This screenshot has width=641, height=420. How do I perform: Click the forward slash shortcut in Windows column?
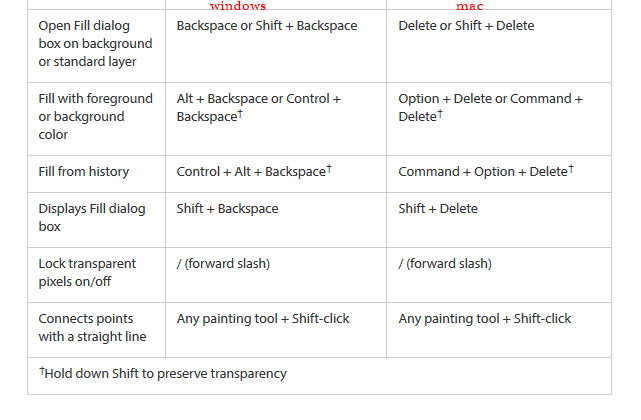coord(223,264)
